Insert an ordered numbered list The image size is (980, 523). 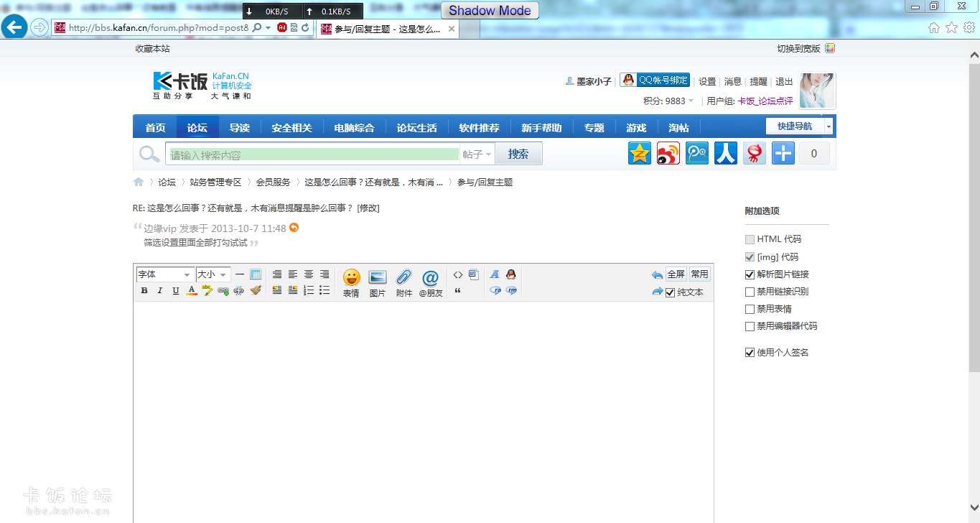[309, 291]
